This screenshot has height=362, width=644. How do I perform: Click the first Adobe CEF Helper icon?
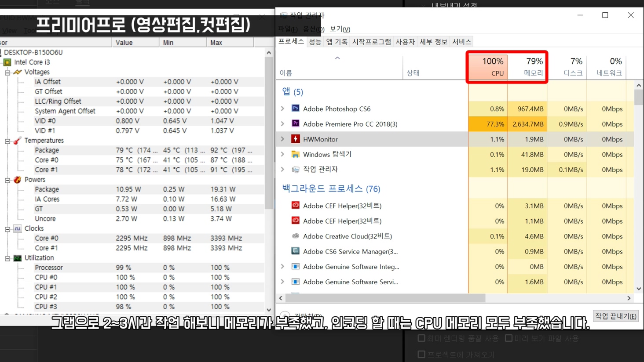click(296, 205)
